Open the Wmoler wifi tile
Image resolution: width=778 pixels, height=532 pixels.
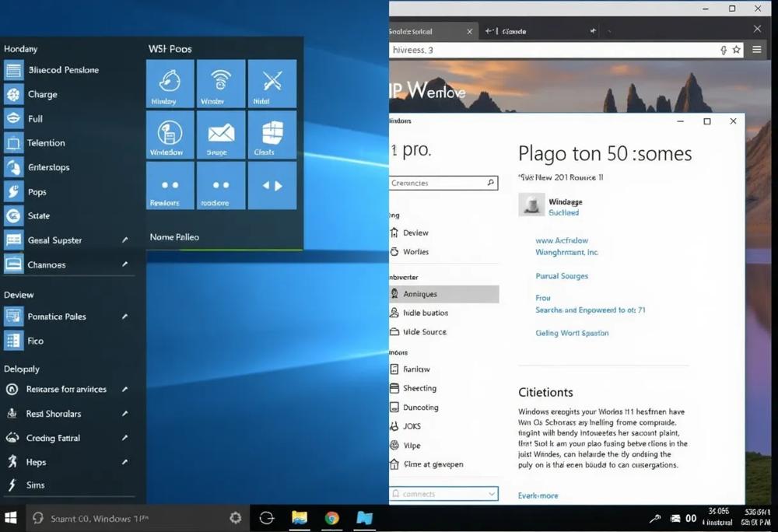click(x=221, y=83)
